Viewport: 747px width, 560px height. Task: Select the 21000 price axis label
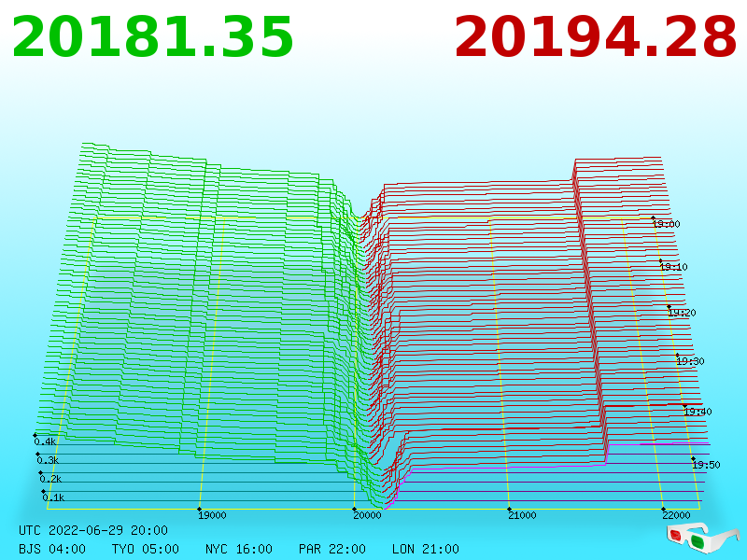click(522, 515)
